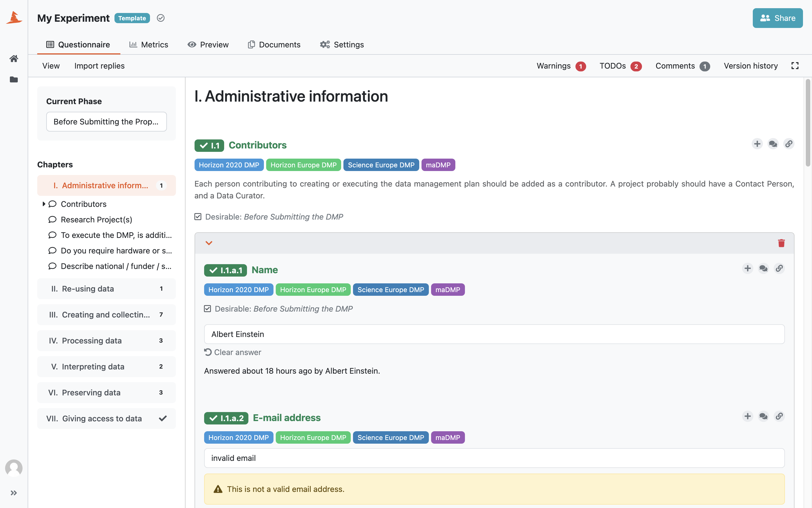Click Horizon Europe DMP tag under Contributors

tap(303, 165)
